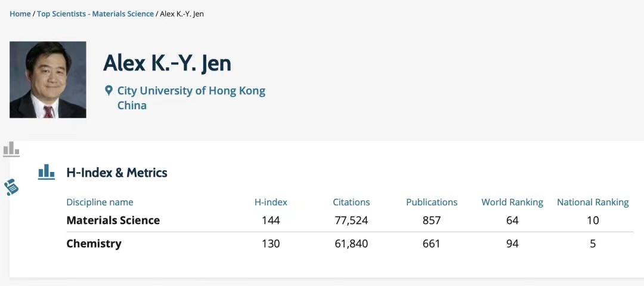Select the Materials Science discipline row
The image size is (644, 286).
[x=113, y=220]
